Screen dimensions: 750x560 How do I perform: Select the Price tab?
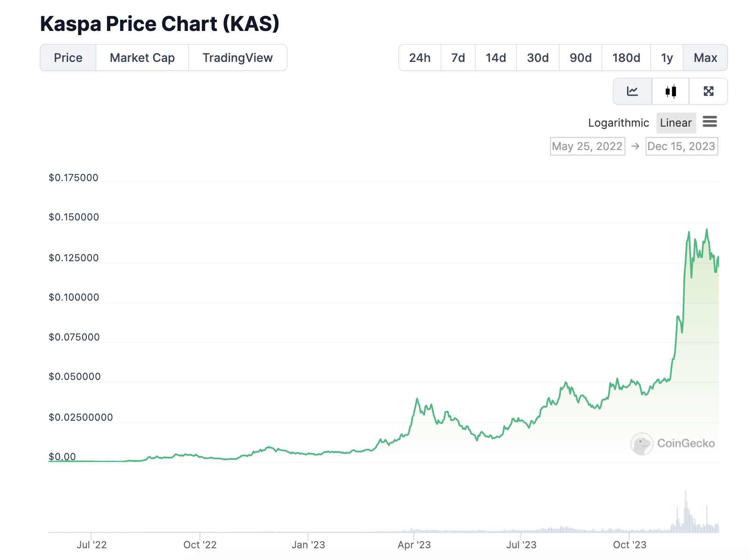(68, 58)
